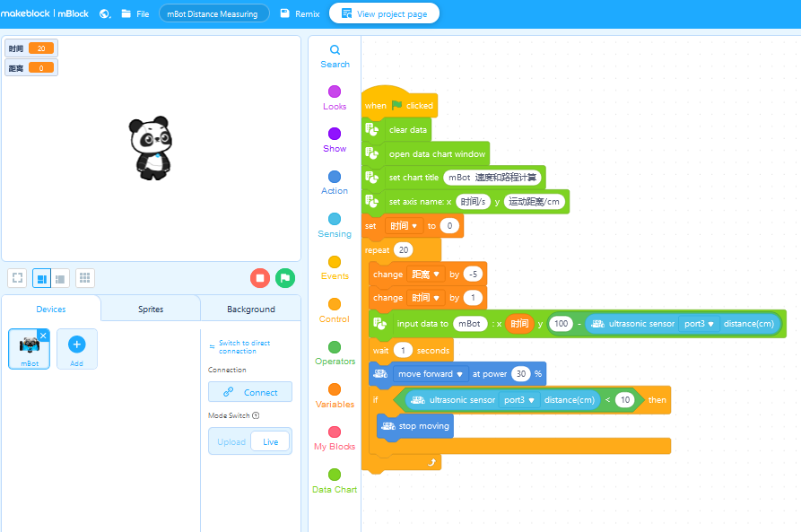Switch stage to full screen mode

(x=17, y=278)
